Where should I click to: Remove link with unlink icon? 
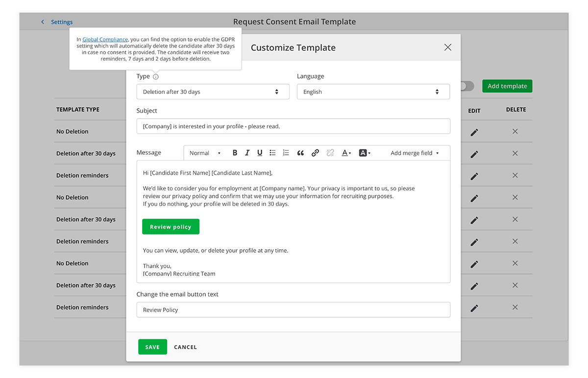pyautogui.click(x=330, y=153)
